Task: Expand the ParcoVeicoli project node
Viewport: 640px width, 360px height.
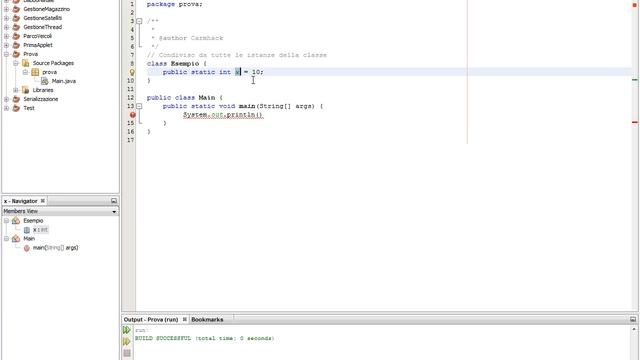Action: point(7,36)
